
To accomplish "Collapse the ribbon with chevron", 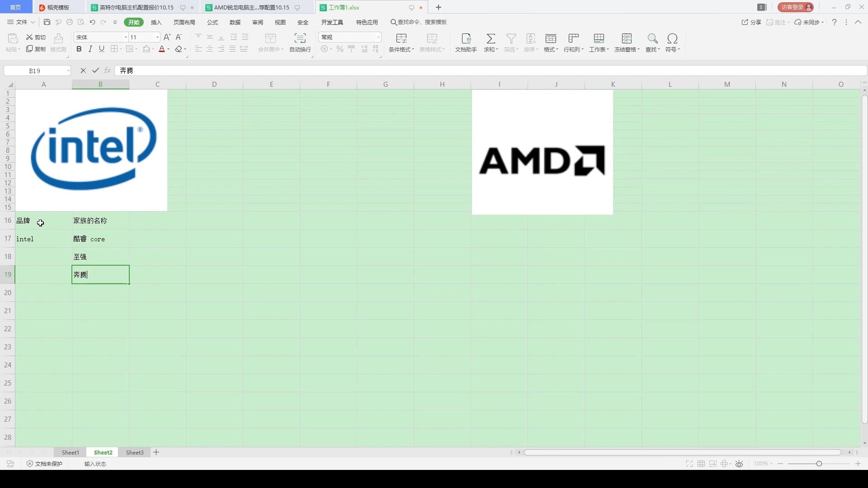I will click(858, 22).
